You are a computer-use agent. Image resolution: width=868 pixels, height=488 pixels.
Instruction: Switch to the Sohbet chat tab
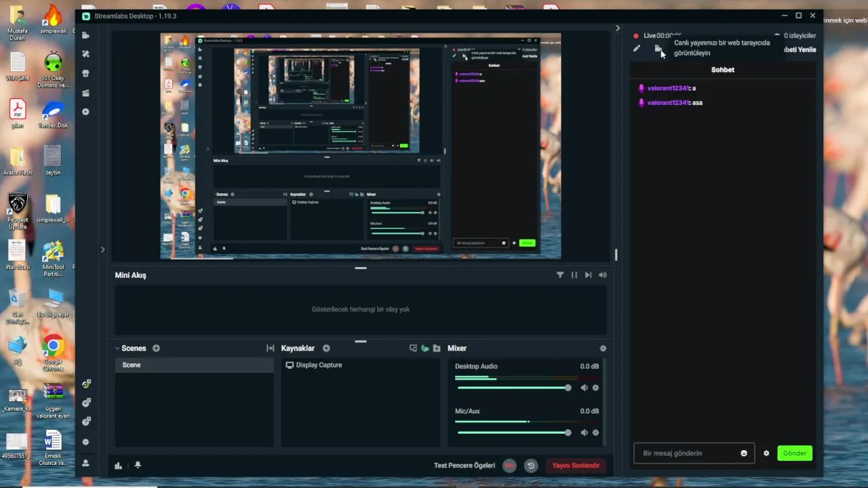tap(723, 70)
